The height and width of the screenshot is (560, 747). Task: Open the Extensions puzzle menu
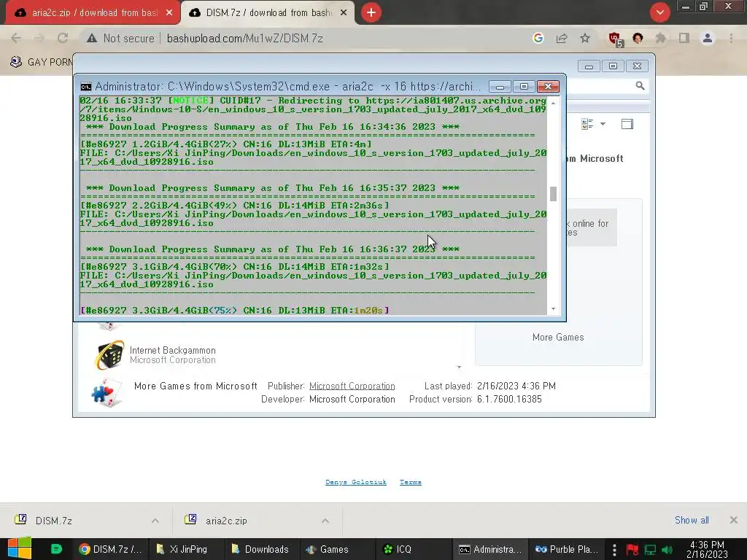(x=660, y=38)
